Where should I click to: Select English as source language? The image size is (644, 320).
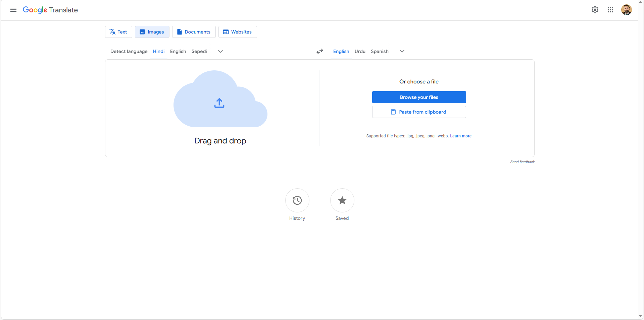(178, 51)
